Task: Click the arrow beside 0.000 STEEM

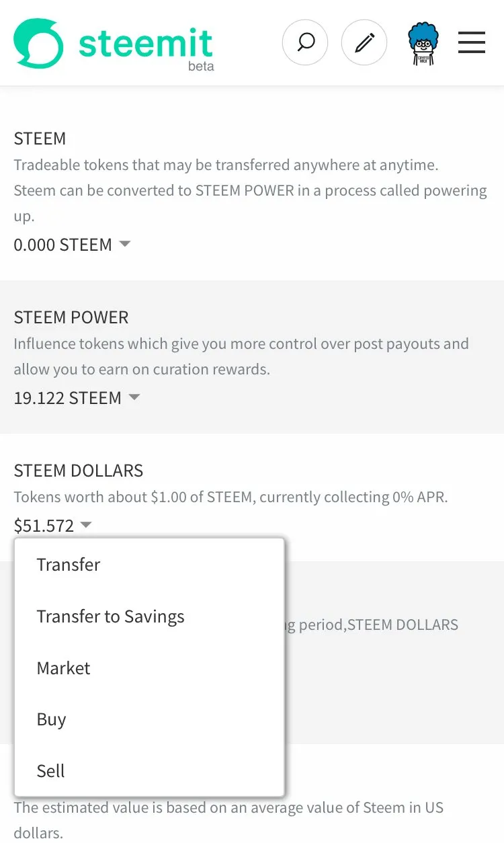Action: (x=124, y=244)
